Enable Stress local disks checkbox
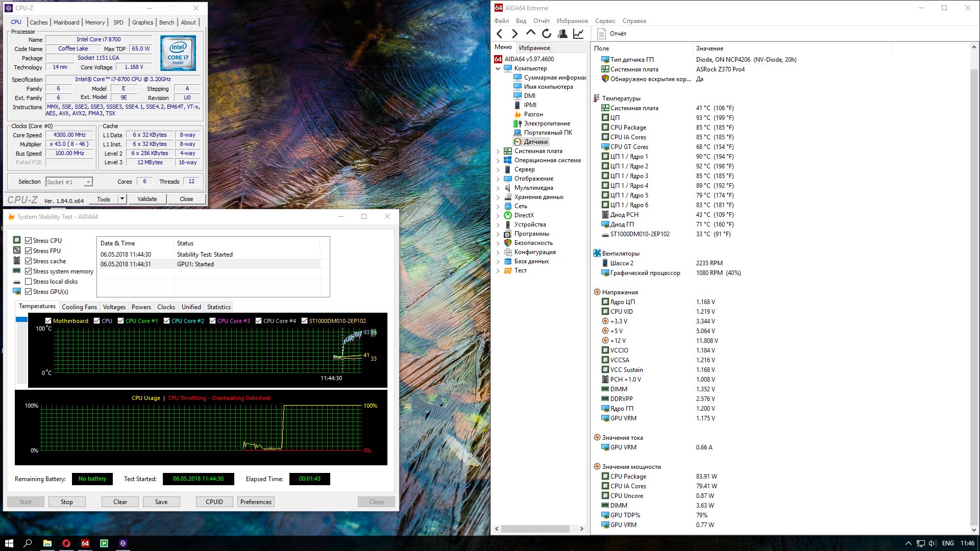The image size is (980, 551). coord(29,282)
